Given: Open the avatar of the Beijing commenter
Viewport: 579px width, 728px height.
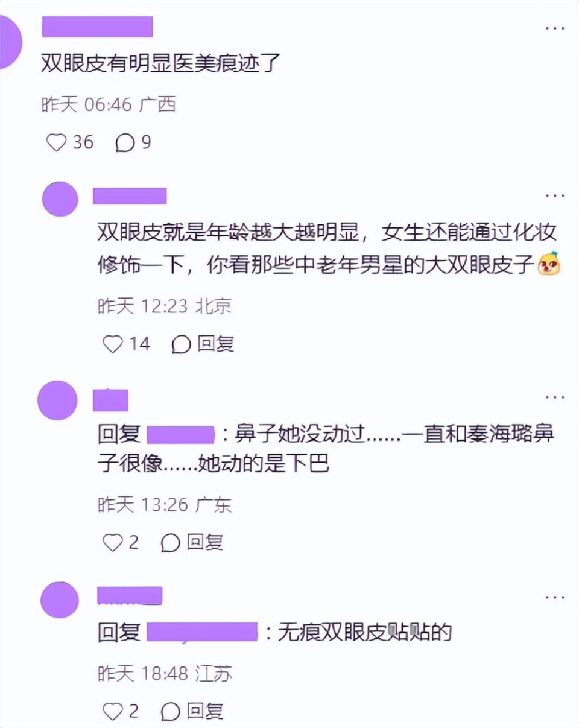Looking at the screenshot, I should tap(60, 199).
